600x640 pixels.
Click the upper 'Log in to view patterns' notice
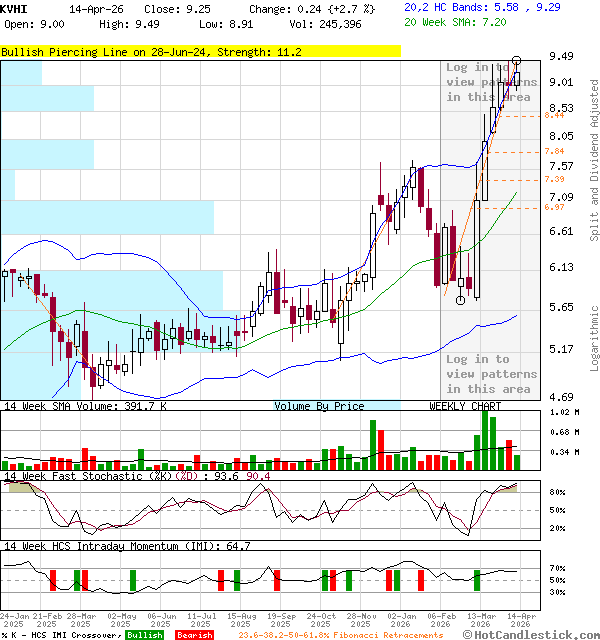tap(491, 82)
